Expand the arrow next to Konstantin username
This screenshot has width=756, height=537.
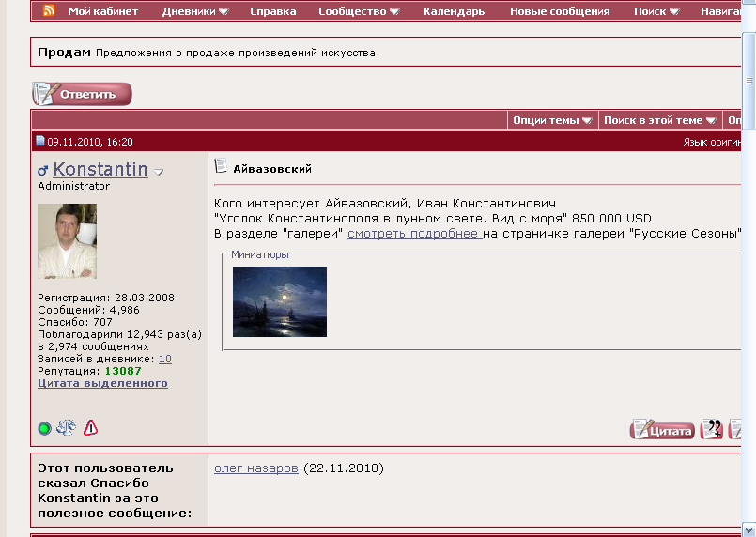159,172
